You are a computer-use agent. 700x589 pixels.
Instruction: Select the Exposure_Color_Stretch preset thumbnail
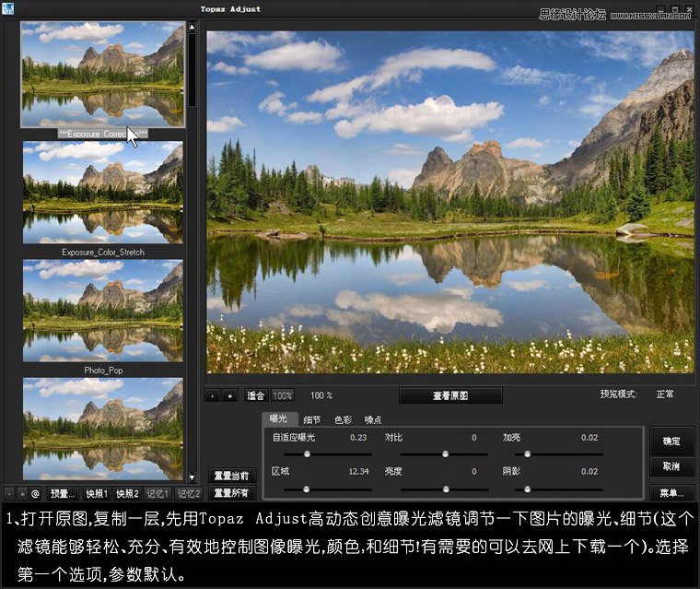coord(102,192)
